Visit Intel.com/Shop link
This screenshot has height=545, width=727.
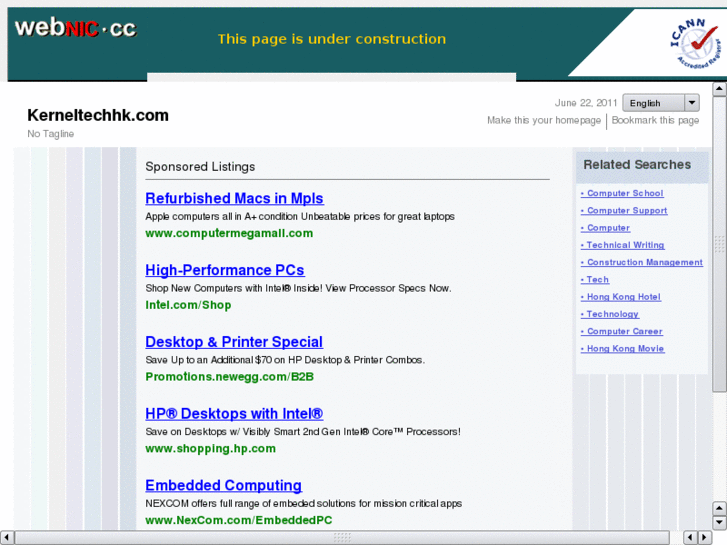coord(188,305)
